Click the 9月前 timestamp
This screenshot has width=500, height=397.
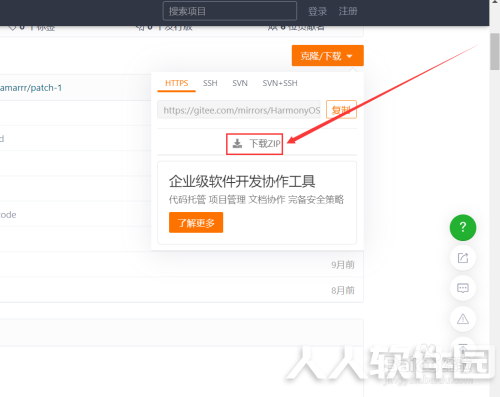[343, 265]
